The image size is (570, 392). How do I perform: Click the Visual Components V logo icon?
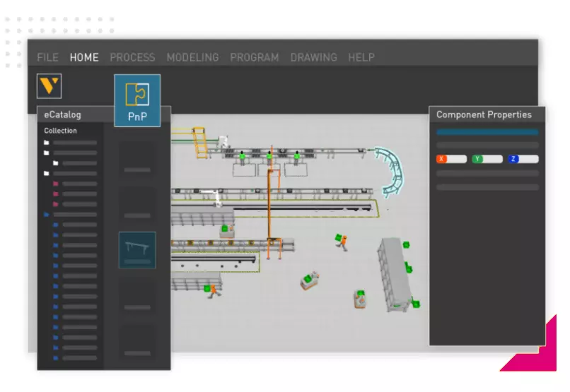click(49, 86)
